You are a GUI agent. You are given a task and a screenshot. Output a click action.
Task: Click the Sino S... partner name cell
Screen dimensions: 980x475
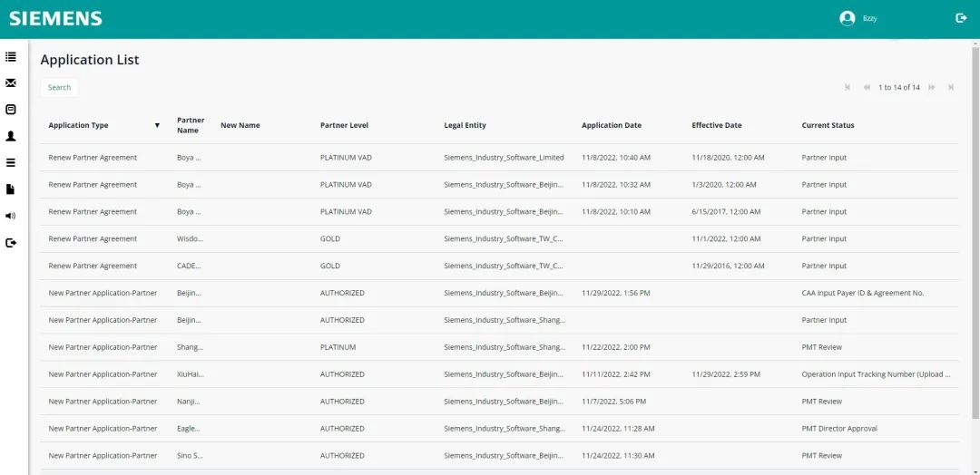[x=190, y=456]
